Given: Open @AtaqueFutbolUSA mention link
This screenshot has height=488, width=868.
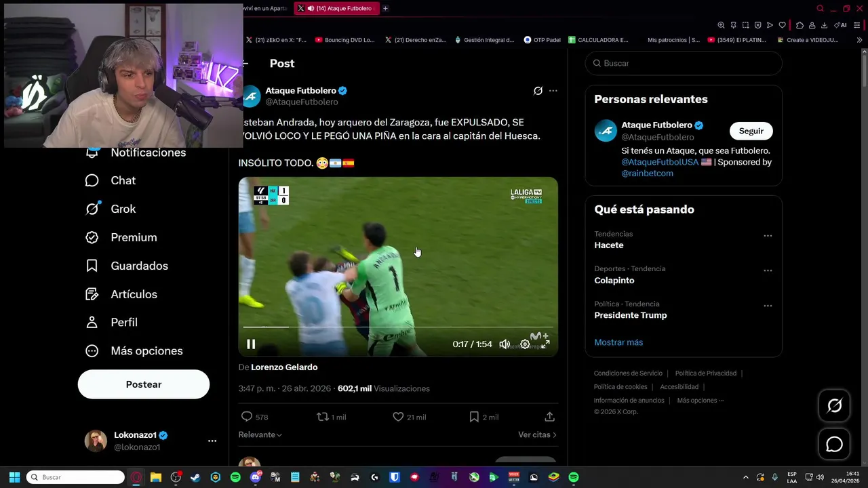Looking at the screenshot, I should coord(660,162).
